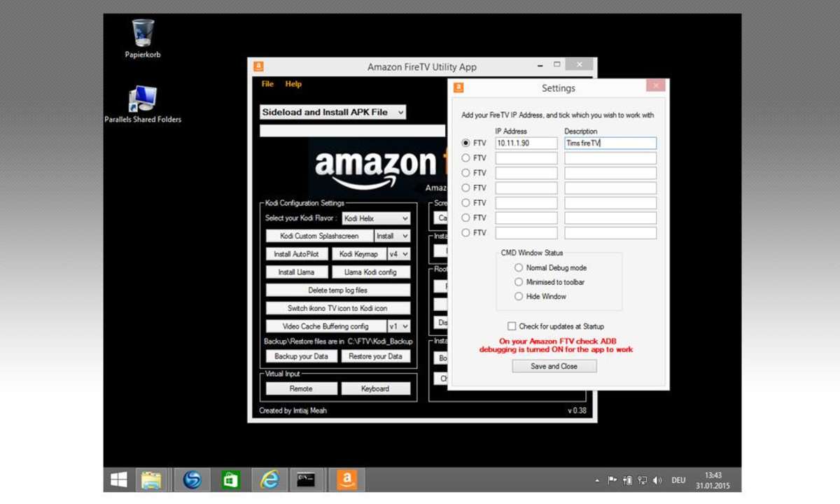The width and height of the screenshot is (840, 504).
Task: Open the Papierkorb recycle bin desktop icon
Action: click(x=143, y=38)
